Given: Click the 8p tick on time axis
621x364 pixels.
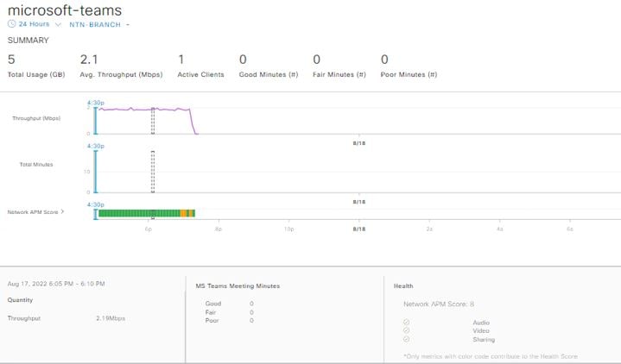Looking at the screenshot, I should (219, 229).
